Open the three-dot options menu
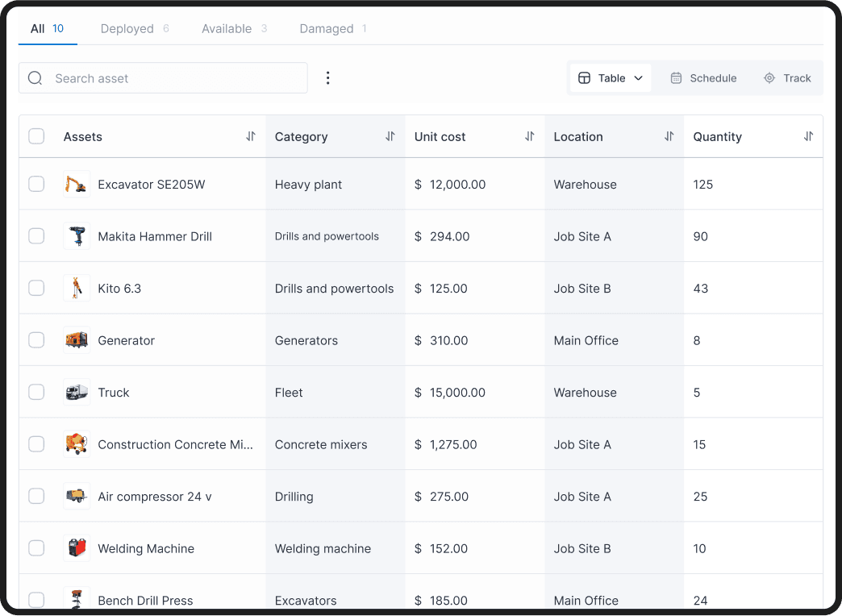The width and height of the screenshot is (842, 616). pyautogui.click(x=327, y=77)
